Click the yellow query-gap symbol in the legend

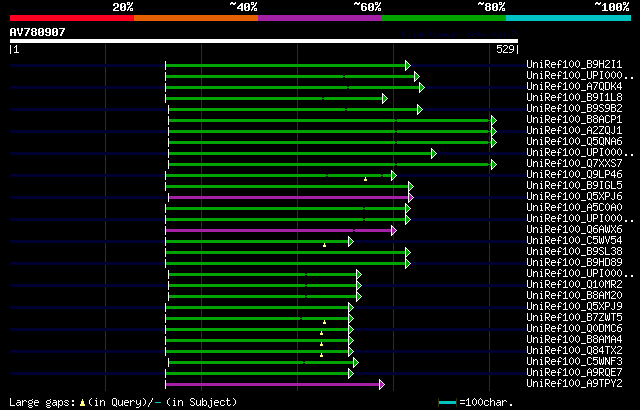82,403
